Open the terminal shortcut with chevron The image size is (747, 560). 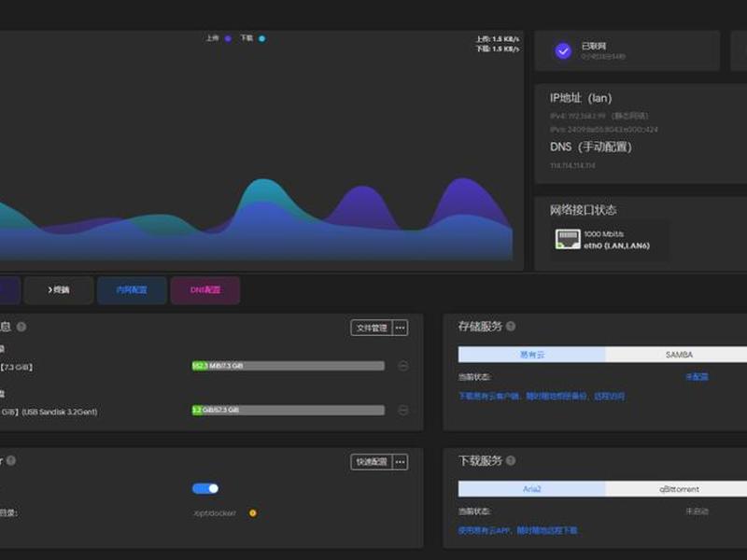[x=59, y=290]
